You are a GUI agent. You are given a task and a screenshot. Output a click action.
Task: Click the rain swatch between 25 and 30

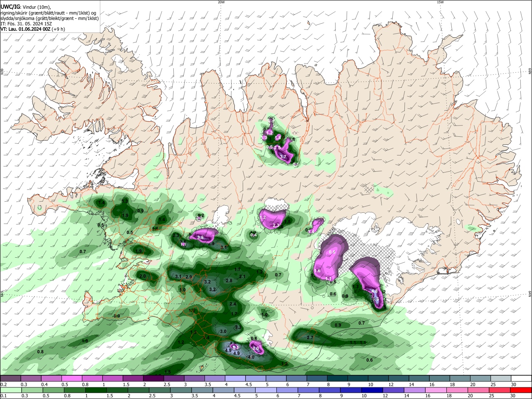coord(501,390)
